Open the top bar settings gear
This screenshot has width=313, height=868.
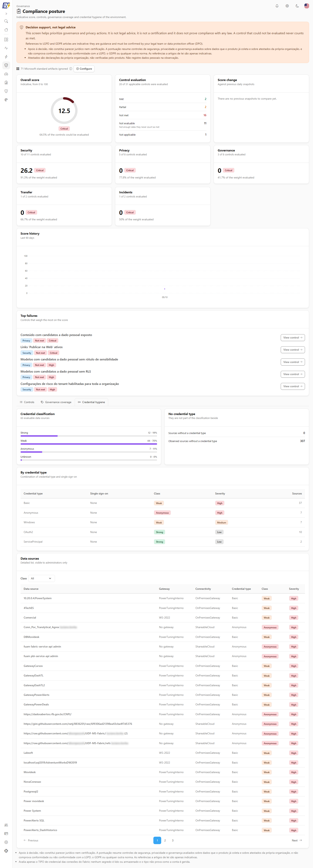pyautogui.click(x=287, y=6)
